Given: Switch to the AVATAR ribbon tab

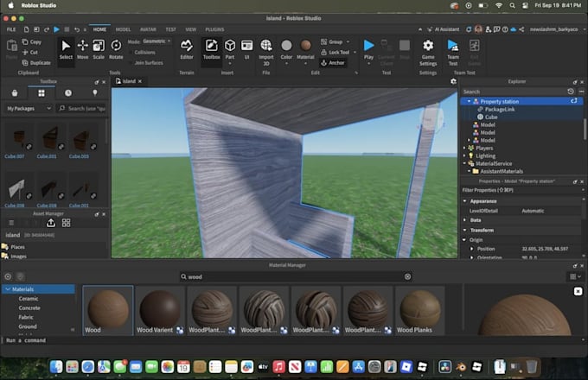Looking at the screenshot, I should 148,29.
